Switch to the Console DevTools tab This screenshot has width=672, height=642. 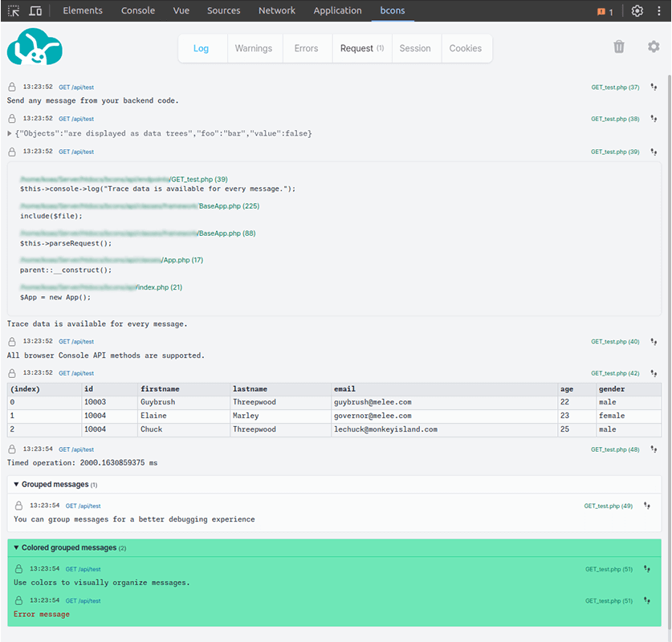click(x=138, y=10)
